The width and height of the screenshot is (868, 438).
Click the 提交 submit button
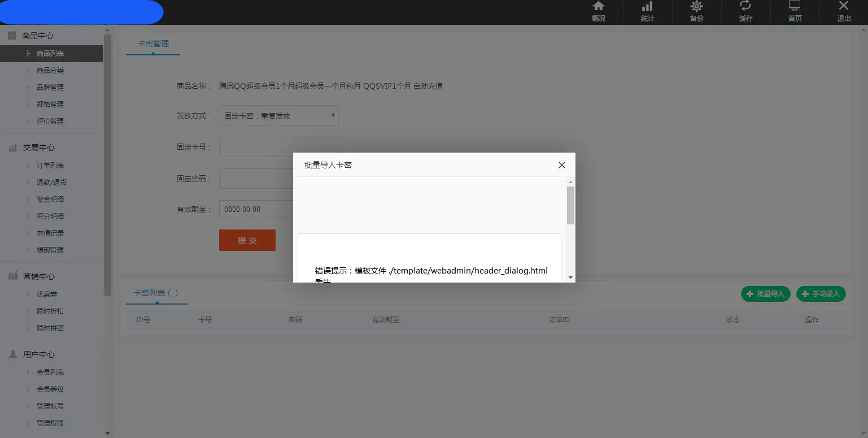247,240
